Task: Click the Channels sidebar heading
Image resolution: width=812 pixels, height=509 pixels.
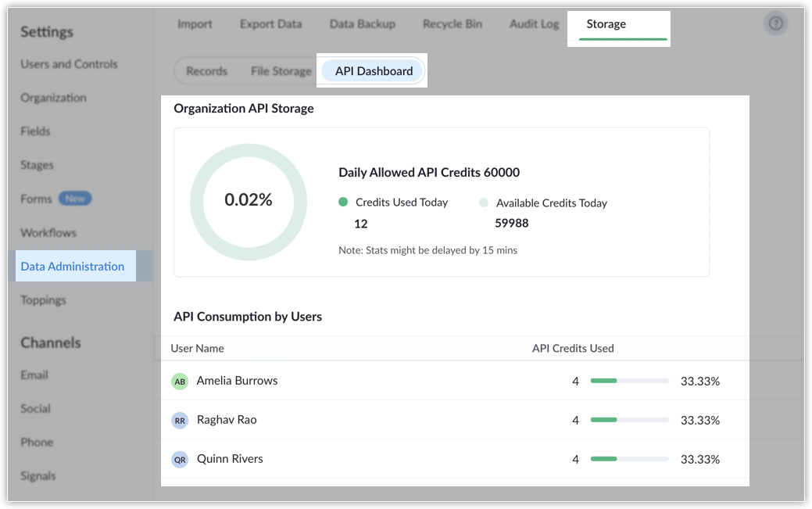Action: (x=51, y=342)
